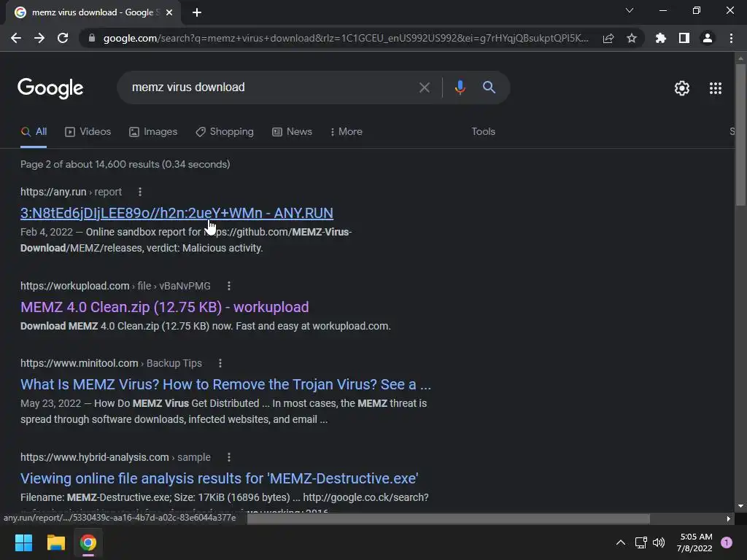Click the address bar URL
The width and height of the screenshot is (747, 560).
[346, 38]
